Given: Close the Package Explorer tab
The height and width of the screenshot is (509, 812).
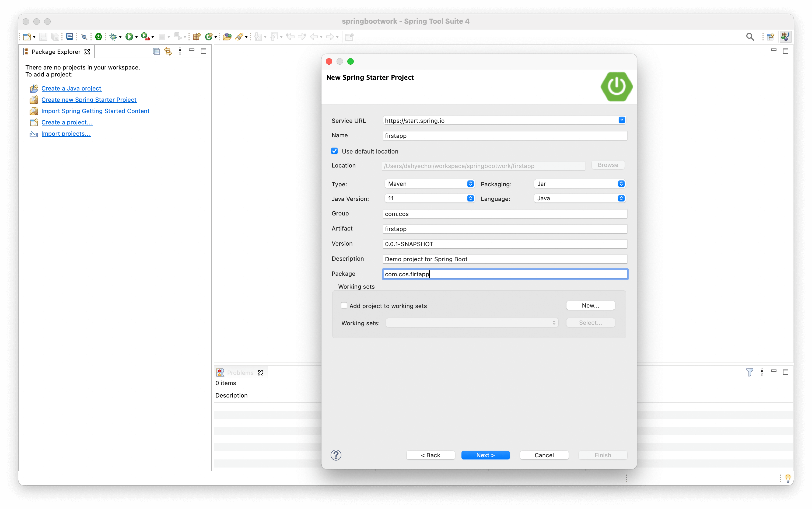Looking at the screenshot, I should point(87,51).
